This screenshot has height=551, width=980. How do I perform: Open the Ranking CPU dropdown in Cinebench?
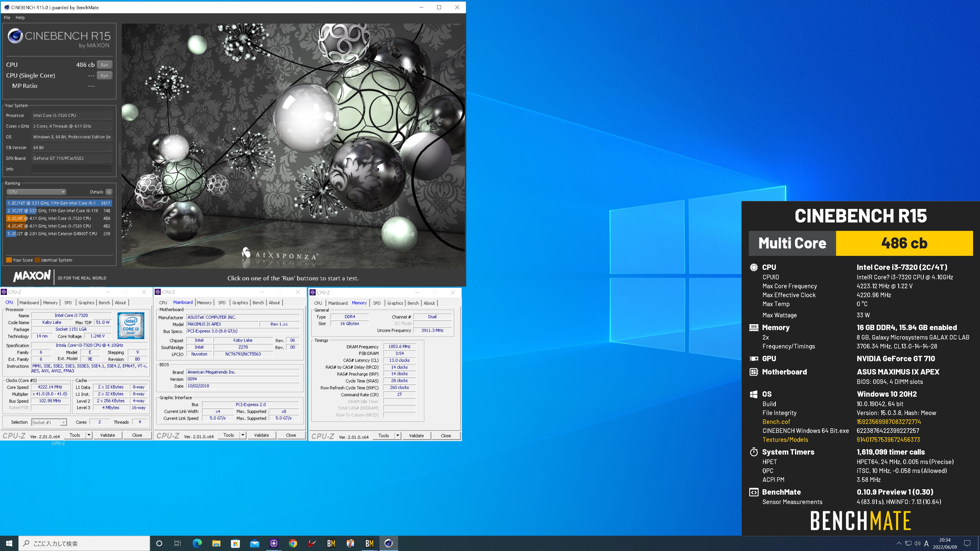coord(36,192)
